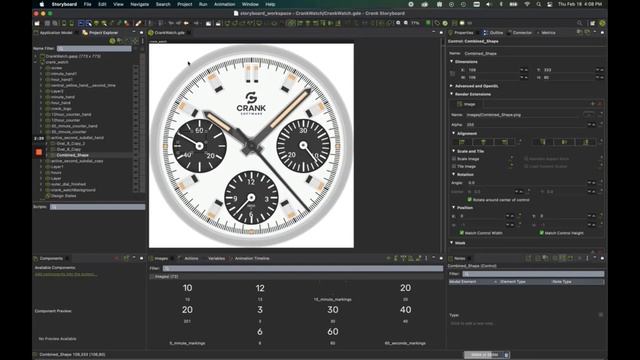Viewport: 640px width, 360px height.
Task: Collapse the Dimensions section
Action: 451,61
